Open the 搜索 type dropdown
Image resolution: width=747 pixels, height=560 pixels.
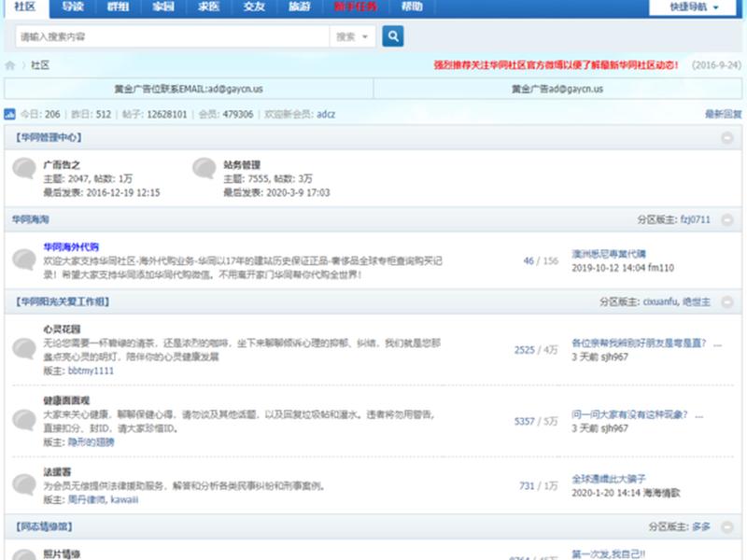click(x=352, y=36)
